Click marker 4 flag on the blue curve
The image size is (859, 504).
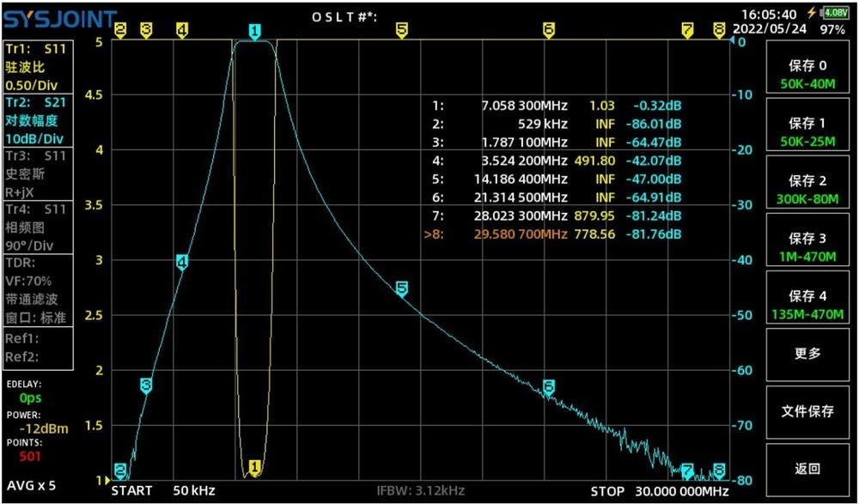[181, 262]
